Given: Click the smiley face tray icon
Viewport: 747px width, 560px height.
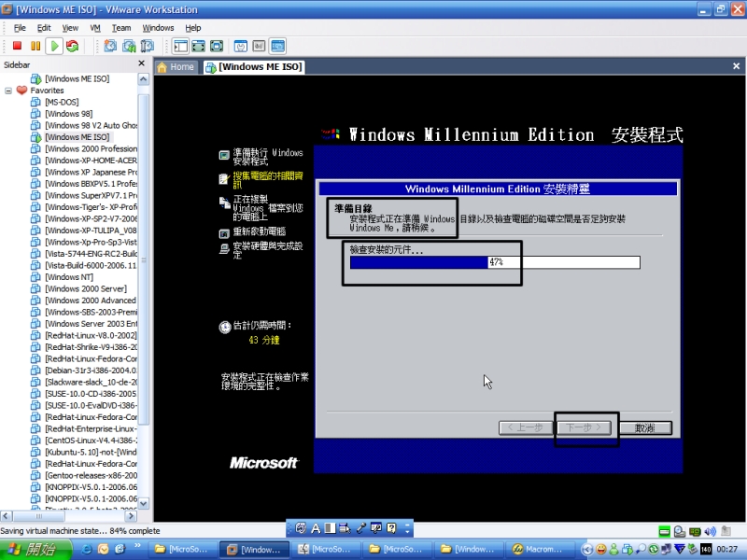Looking at the screenshot, I should pos(601,550).
